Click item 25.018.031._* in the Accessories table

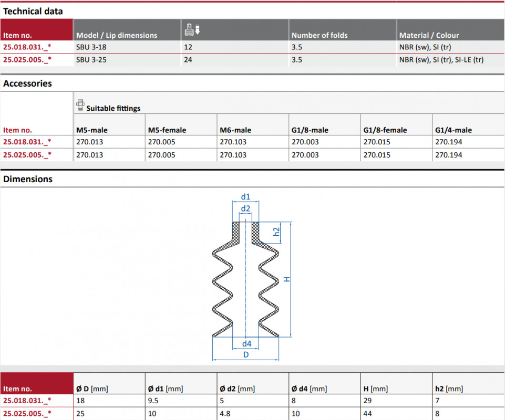[x=27, y=142]
